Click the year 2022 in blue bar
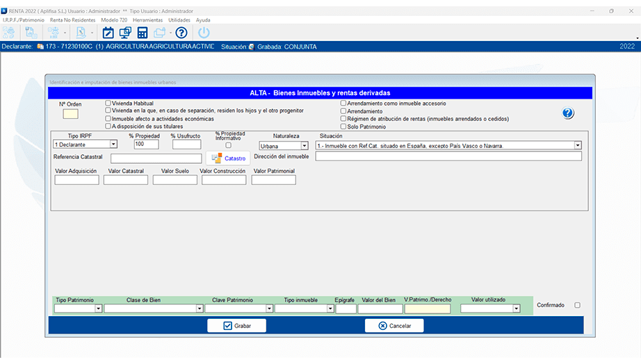This screenshot has width=641, height=364. click(626, 47)
